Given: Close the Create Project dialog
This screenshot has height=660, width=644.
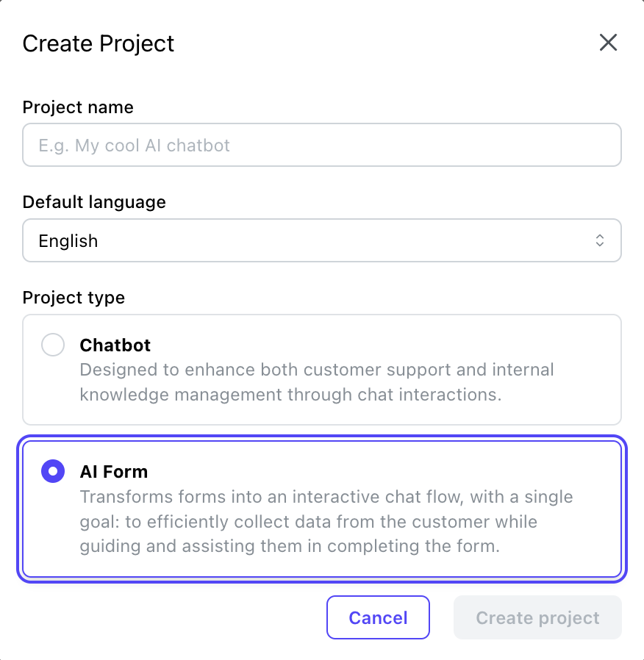Looking at the screenshot, I should point(608,43).
